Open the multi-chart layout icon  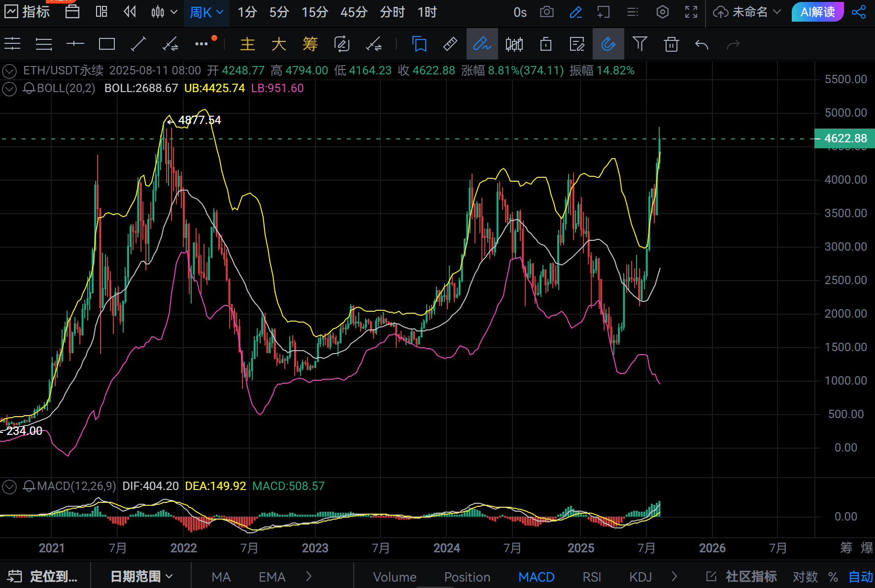click(101, 12)
